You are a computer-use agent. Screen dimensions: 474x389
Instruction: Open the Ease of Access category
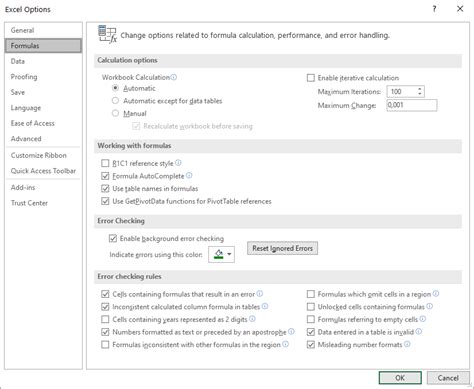coord(43,123)
